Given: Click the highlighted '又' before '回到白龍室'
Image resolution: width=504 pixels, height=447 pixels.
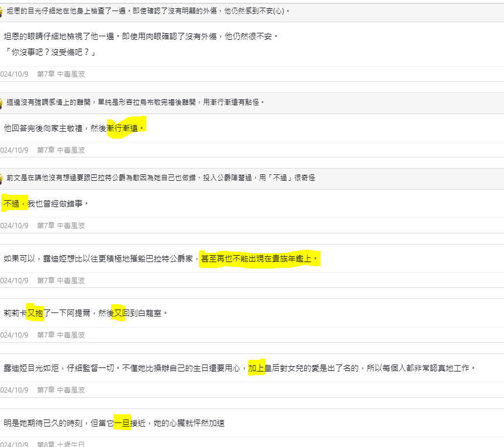Looking at the screenshot, I should click(x=118, y=313).
